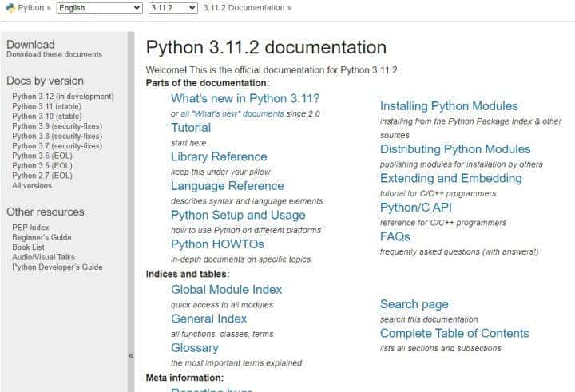Viewport: 575px width, 392px height.
Task: Click 'Meta information:' text
Action: coord(184,378)
